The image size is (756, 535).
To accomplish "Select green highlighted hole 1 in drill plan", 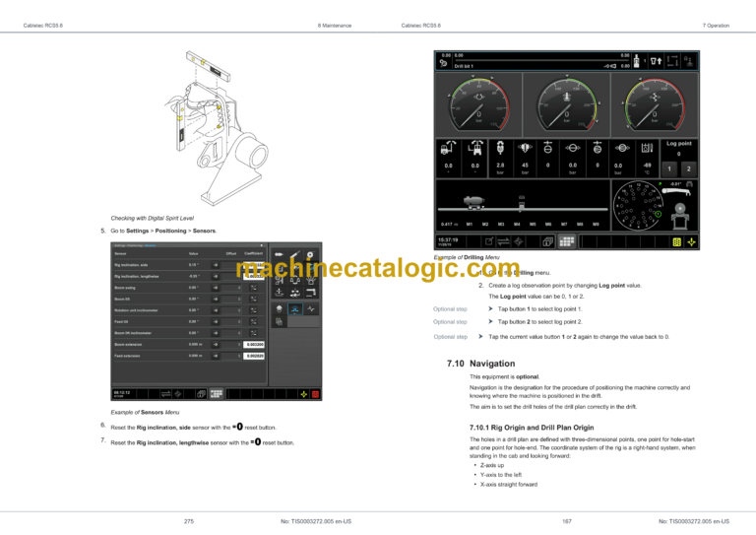I will (659, 214).
